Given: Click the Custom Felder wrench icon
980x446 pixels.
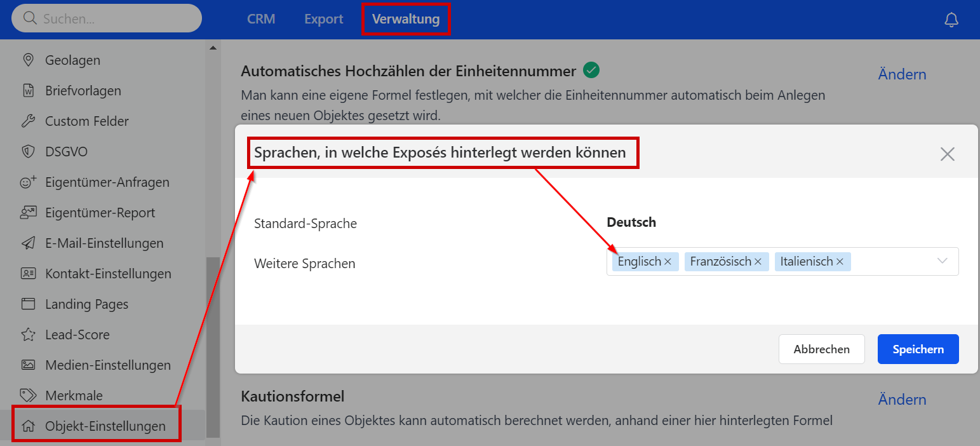Looking at the screenshot, I should (28, 121).
